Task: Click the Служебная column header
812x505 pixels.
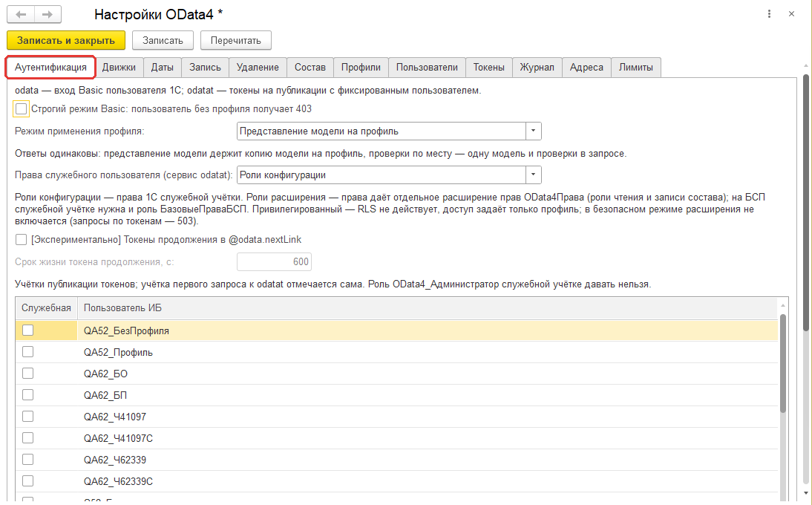Action: pyautogui.click(x=46, y=307)
